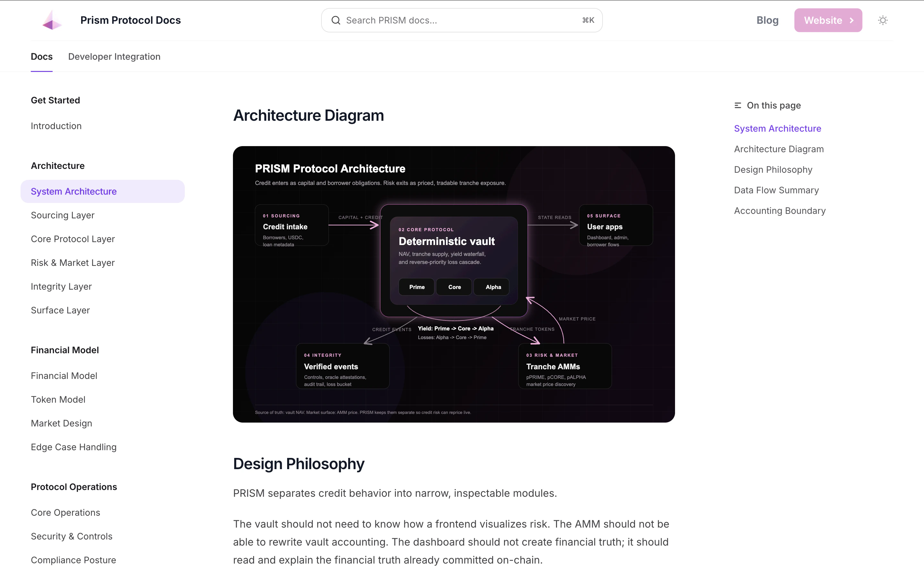Jump to System Architecture in page outline
Image resolution: width=924 pixels, height=578 pixels.
click(777, 128)
